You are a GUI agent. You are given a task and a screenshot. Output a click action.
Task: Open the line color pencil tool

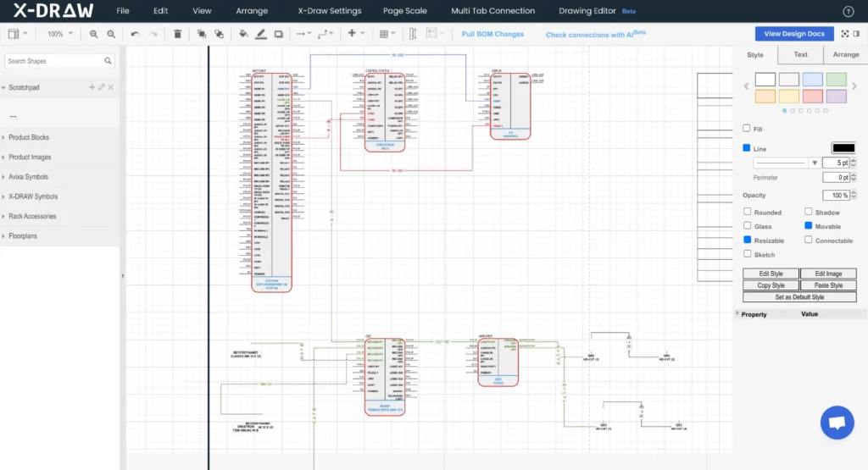click(261, 34)
